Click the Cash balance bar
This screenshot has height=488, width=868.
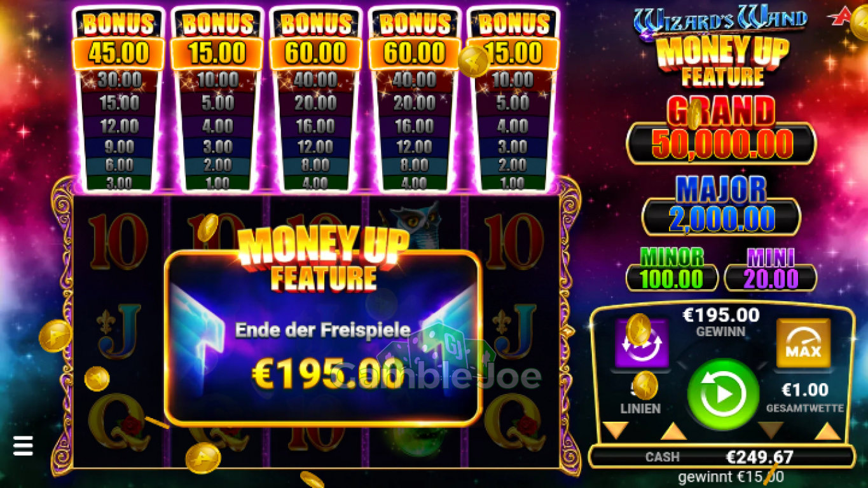pos(722,456)
